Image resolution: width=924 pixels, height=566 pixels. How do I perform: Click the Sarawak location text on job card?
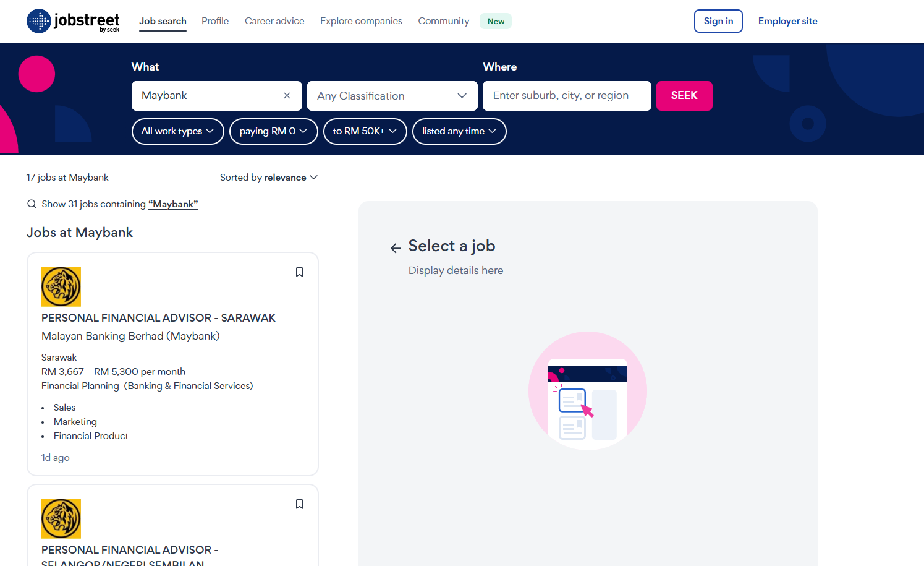pyautogui.click(x=59, y=358)
